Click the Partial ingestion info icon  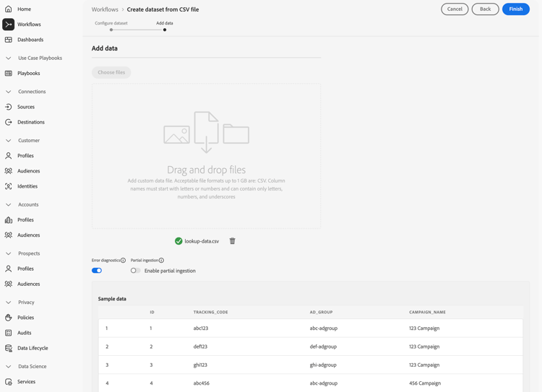[x=162, y=261]
